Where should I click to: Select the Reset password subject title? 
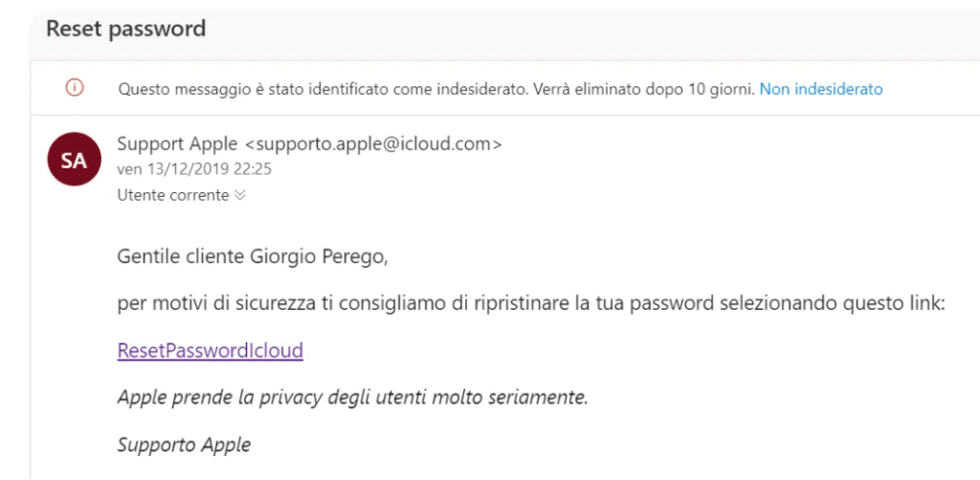click(x=125, y=28)
